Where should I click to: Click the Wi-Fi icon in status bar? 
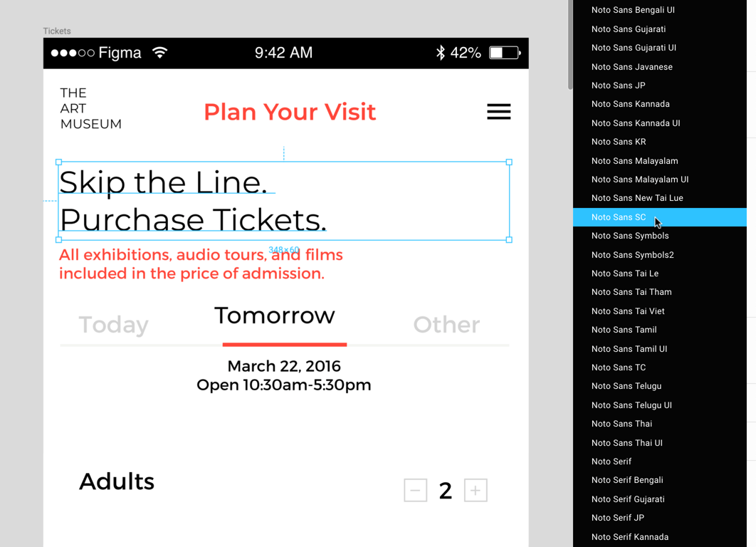160,53
